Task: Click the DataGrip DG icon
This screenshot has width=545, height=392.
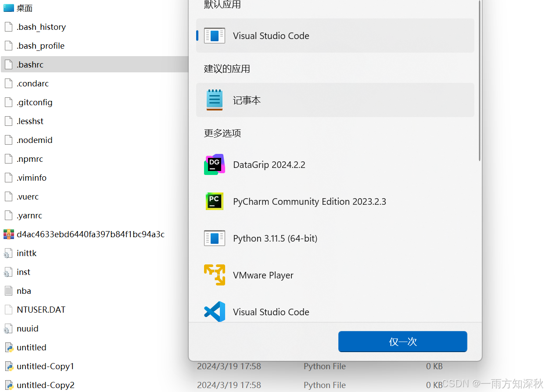Action: (x=215, y=164)
